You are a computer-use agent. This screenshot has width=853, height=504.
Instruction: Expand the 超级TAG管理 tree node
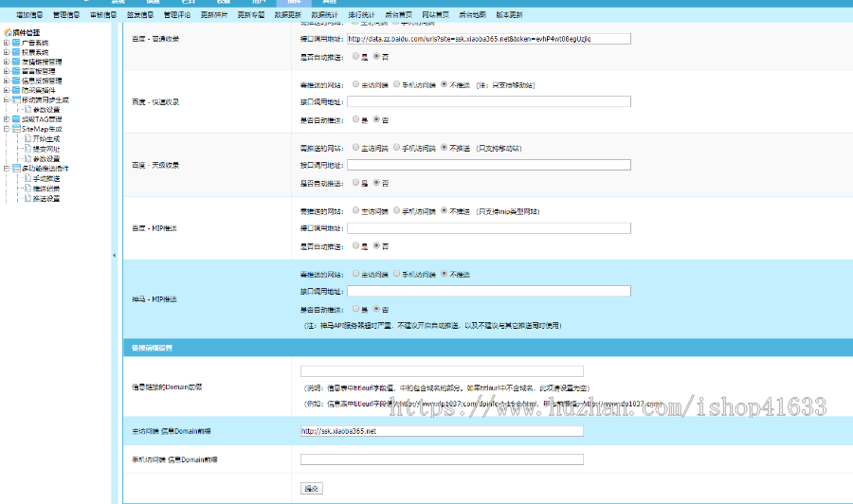pyautogui.click(x=7, y=119)
